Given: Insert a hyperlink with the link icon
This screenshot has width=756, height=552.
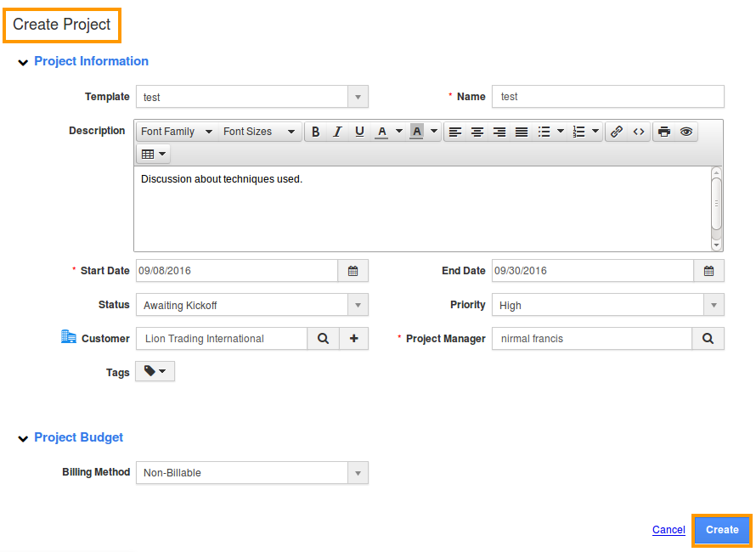Looking at the screenshot, I should [x=617, y=132].
